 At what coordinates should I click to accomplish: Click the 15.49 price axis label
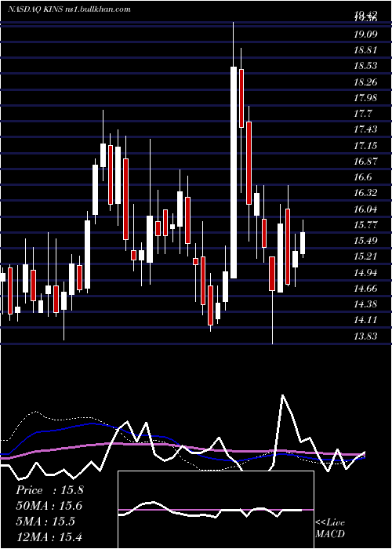[x=365, y=240]
